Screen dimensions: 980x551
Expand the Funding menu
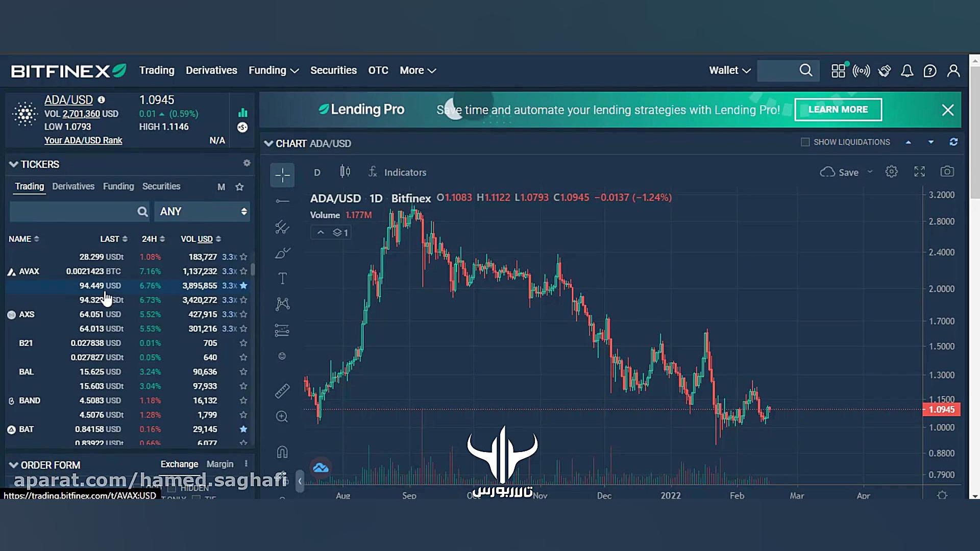tap(274, 70)
